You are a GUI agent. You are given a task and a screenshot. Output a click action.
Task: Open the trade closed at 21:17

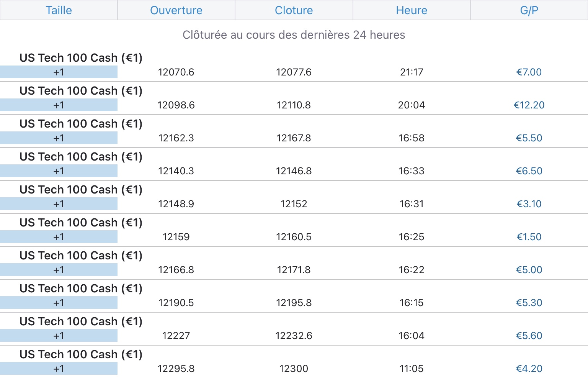click(412, 72)
